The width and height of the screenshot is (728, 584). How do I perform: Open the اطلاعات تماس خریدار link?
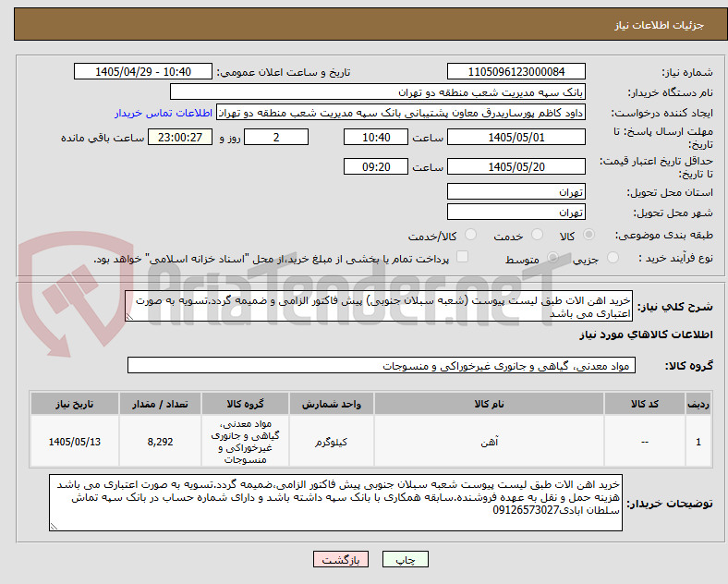[164, 113]
